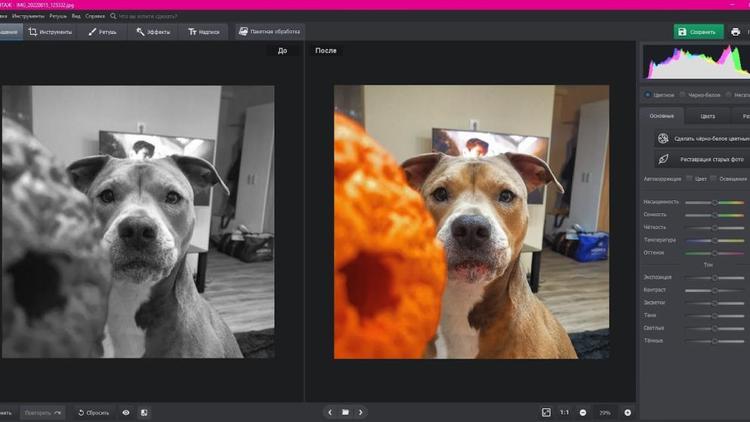Screen dimensions: 750x422
Task: Click the folder icon between arrows
Action: click(345, 412)
